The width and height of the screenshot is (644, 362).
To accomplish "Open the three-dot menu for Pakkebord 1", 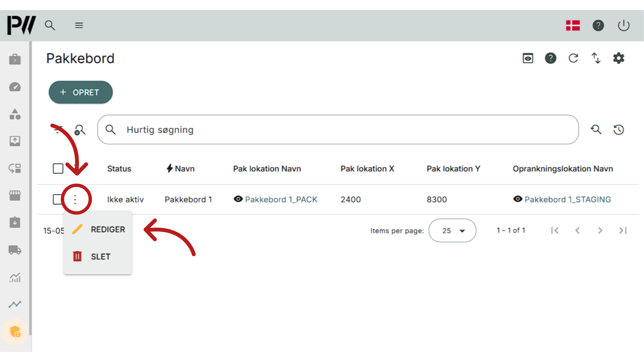I will point(75,199).
